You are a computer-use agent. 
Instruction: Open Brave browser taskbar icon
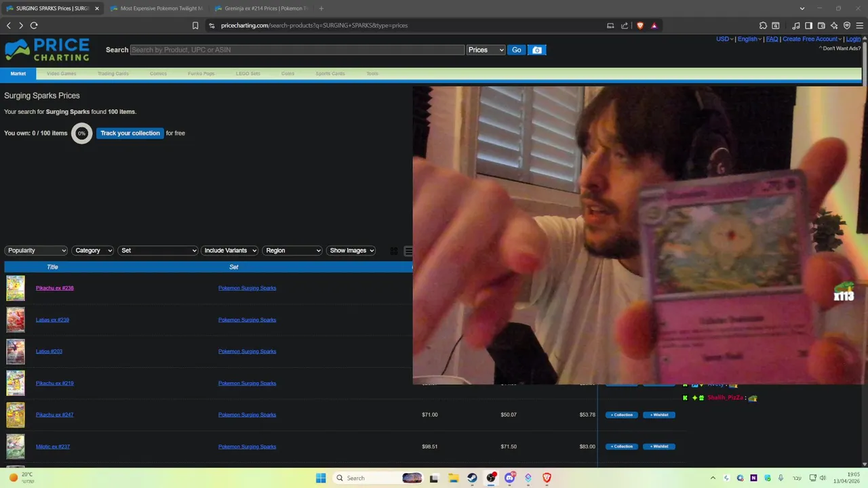547,478
